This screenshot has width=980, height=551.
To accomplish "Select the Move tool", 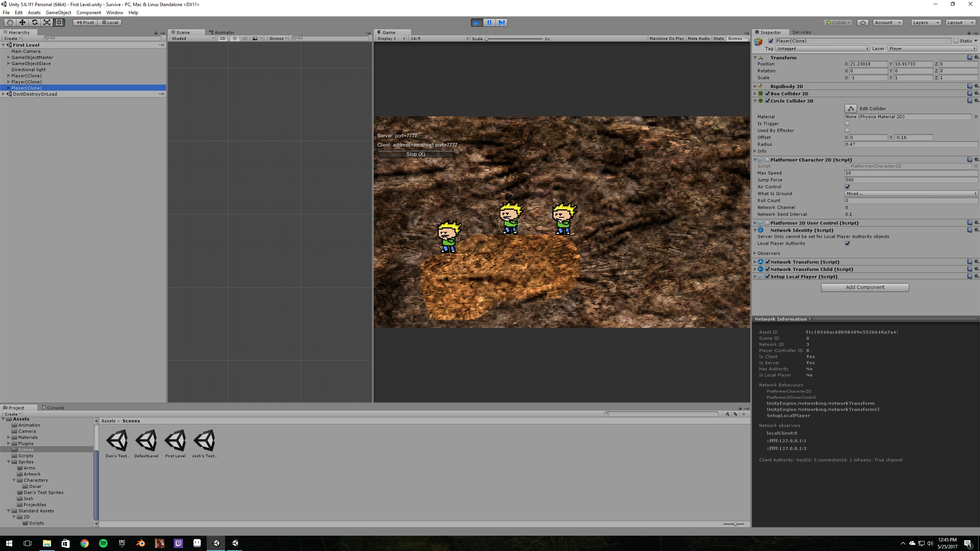I will click(x=22, y=22).
